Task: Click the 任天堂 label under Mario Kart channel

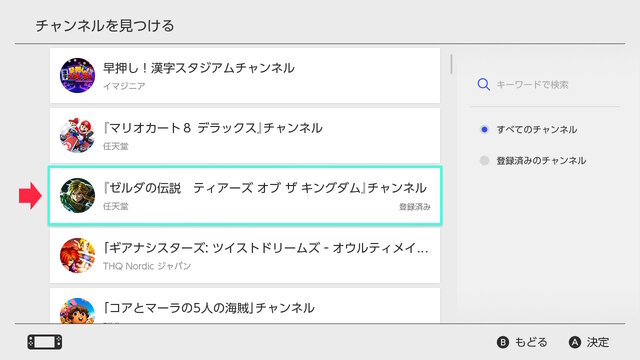Action: pyautogui.click(x=116, y=146)
